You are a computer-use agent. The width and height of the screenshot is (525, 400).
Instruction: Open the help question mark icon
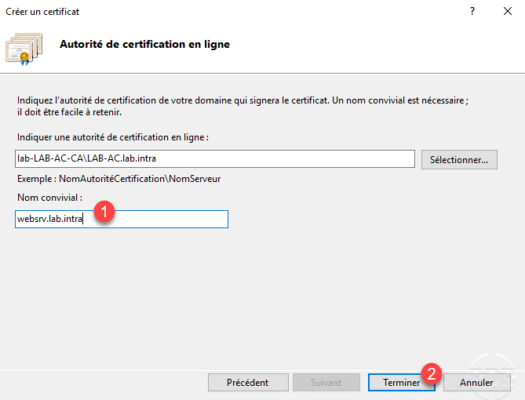coord(472,11)
